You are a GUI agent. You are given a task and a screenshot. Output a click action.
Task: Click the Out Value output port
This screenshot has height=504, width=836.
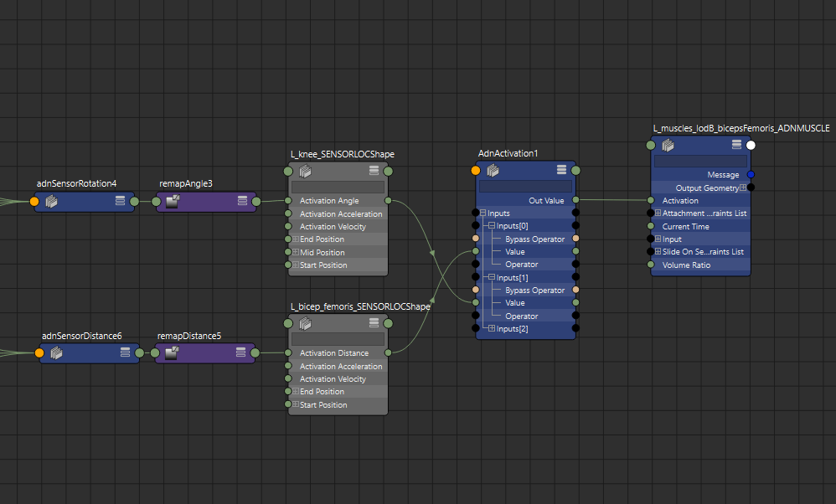click(x=575, y=200)
